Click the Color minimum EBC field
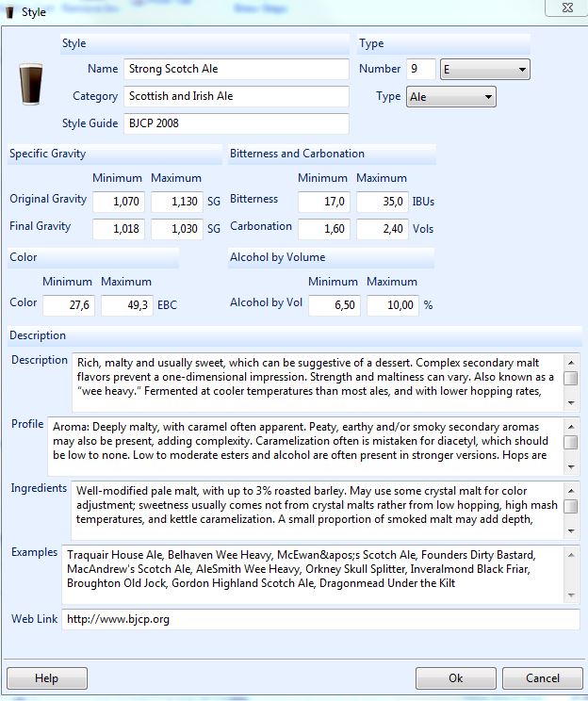Screen dimensions: 588x701 [x=69, y=305]
